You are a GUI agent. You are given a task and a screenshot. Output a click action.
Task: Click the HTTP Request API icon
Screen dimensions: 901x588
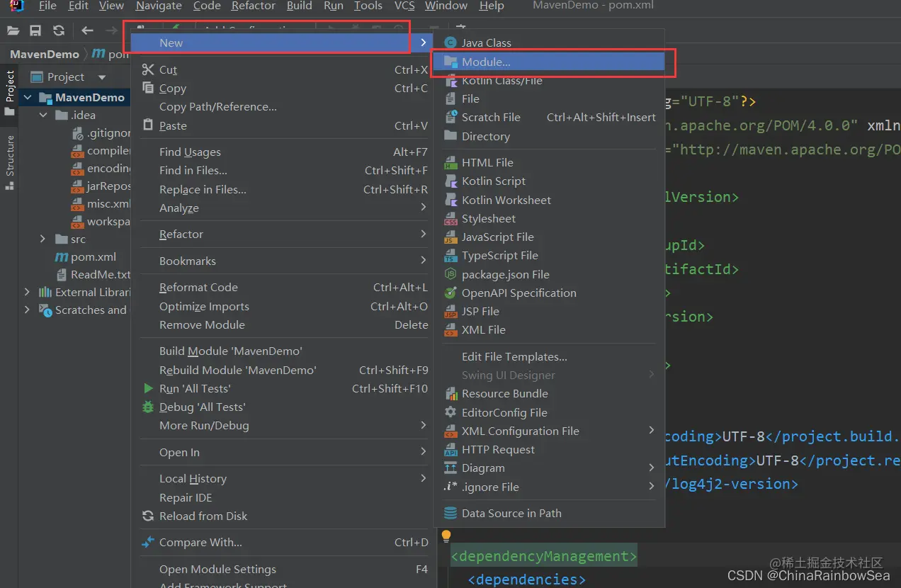450,450
